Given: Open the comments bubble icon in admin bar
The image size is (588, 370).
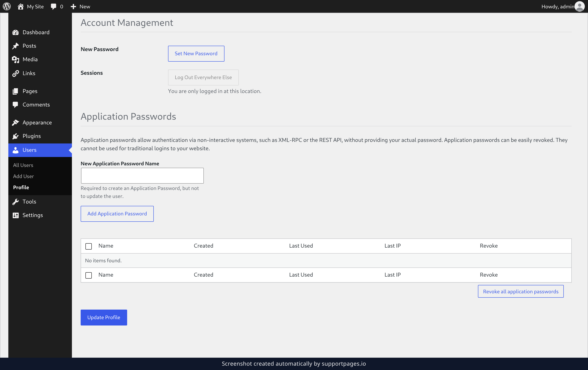Looking at the screenshot, I should pos(53,6).
